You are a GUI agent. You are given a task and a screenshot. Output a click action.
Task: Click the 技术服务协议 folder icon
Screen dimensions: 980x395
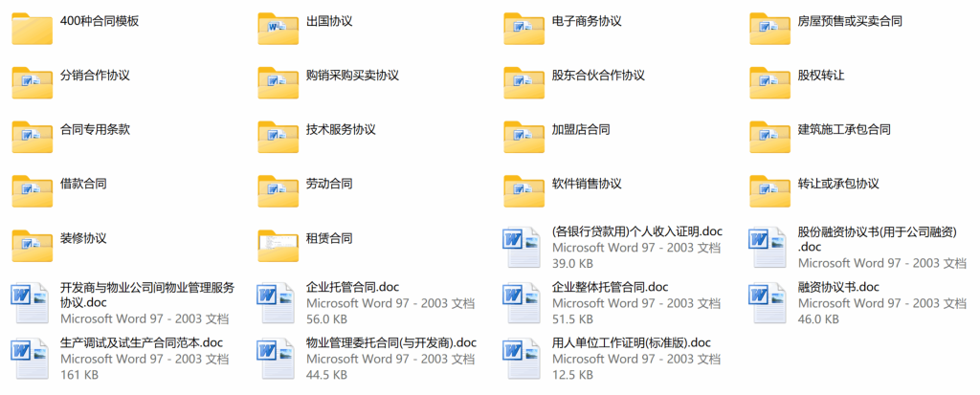coord(278,138)
